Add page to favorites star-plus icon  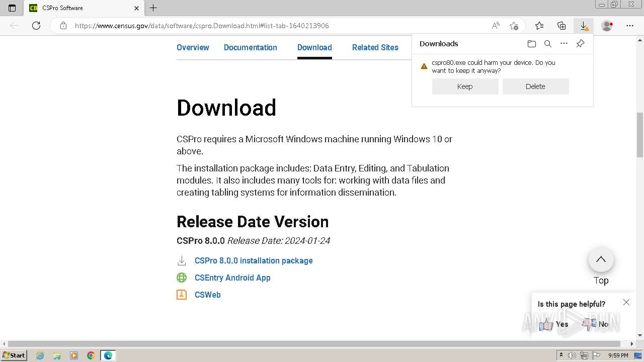[x=514, y=26]
